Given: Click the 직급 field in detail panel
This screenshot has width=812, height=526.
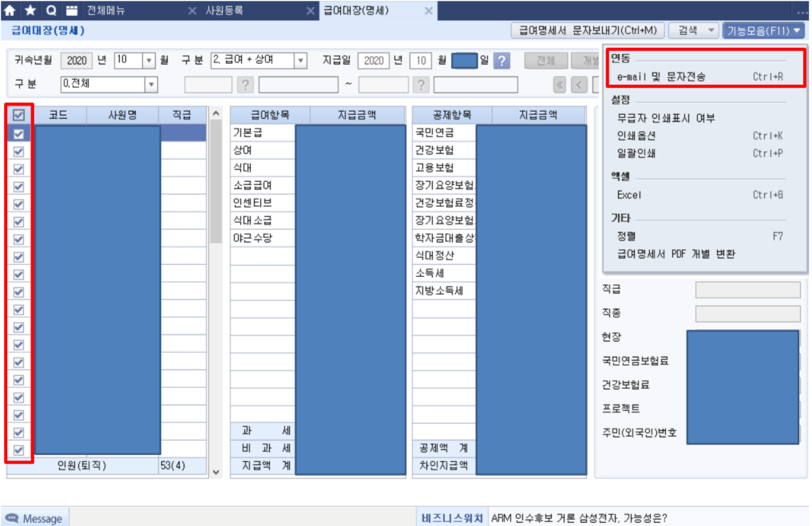Looking at the screenshot, I should pos(747,290).
